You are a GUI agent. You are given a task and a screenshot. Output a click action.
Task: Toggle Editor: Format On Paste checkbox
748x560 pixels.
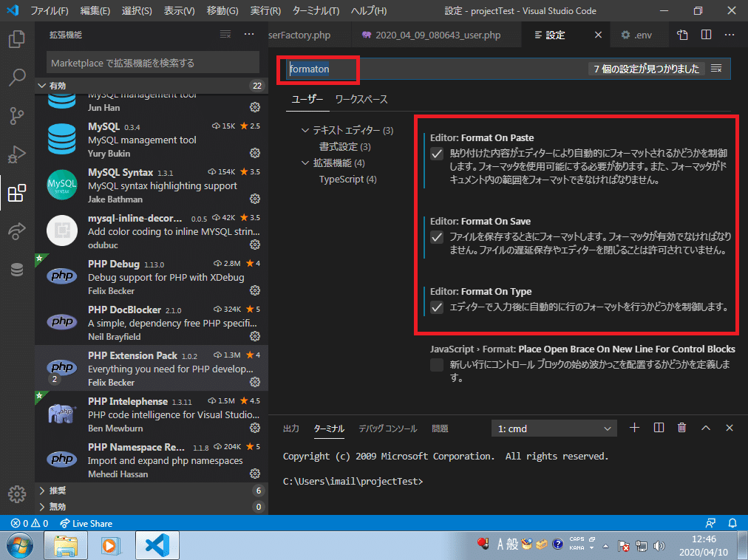click(437, 154)
